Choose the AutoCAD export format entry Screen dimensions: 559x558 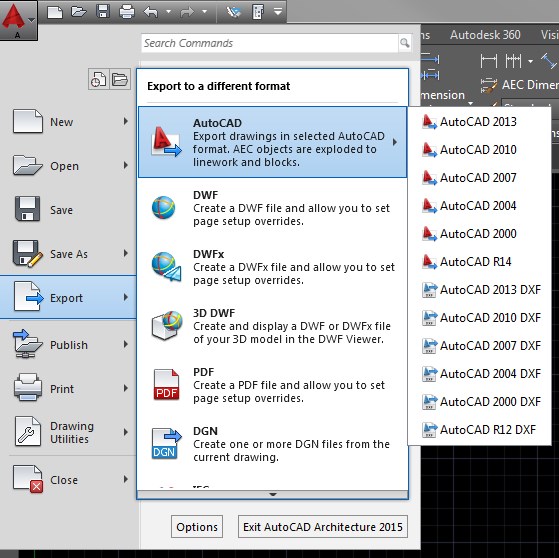pyautogui.click(x=272, y=142)
